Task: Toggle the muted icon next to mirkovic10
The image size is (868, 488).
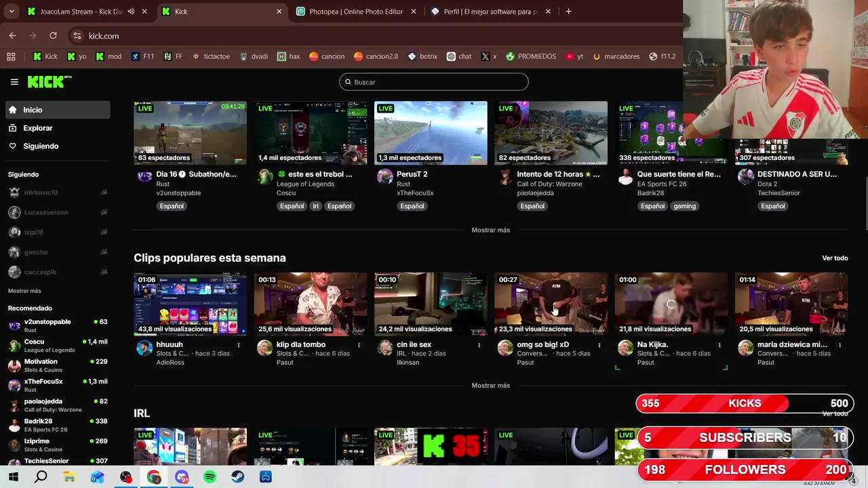Action: pos(104,192)
